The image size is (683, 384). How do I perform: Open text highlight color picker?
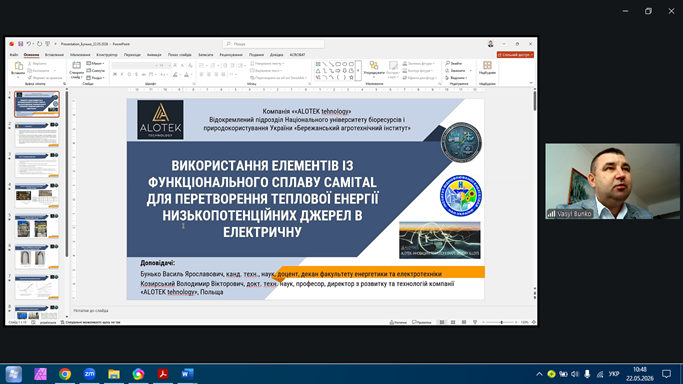tap(176, 74)
